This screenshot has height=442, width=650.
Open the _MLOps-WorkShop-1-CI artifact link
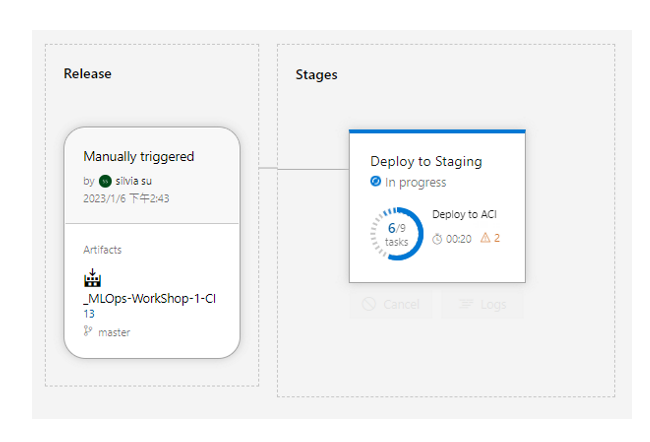(x=150, y=299)
